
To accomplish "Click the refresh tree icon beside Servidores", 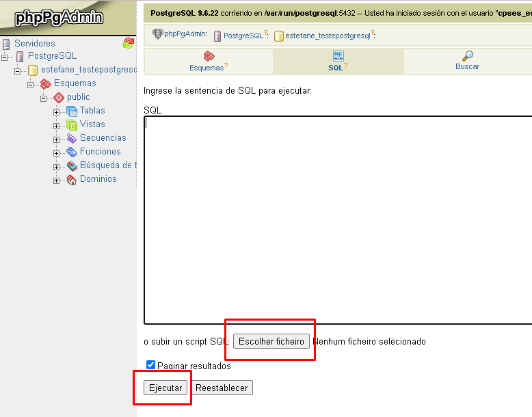I will click(x=129, y=43).
